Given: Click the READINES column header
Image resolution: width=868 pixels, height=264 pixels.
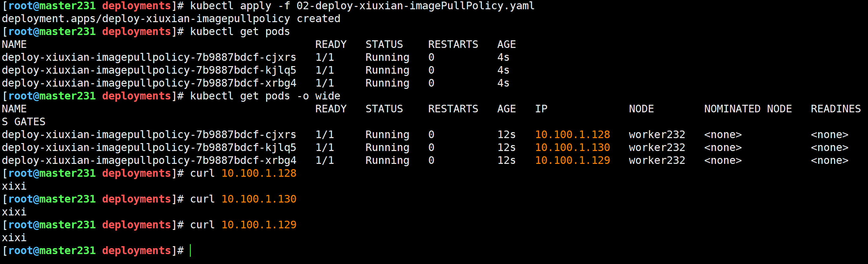Looking at the screenshot, I should tap(836, 109).
